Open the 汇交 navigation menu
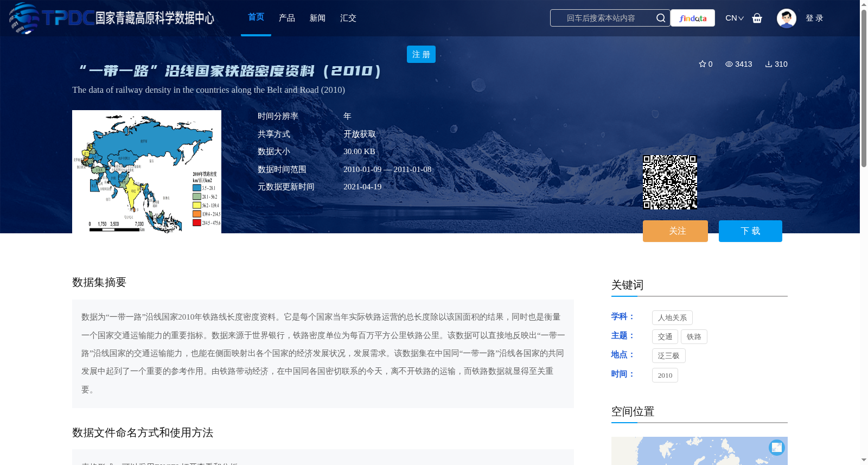Image resolution: width=868 pixels, height=465 pixels. pos(348,18)
